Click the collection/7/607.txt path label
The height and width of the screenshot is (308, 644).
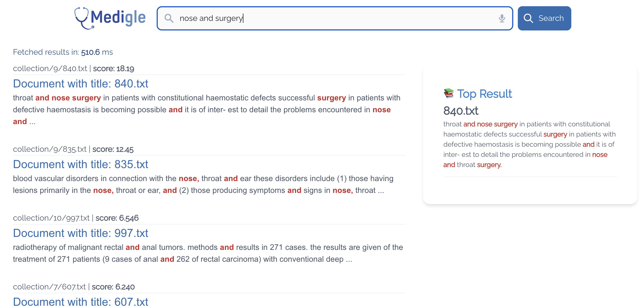click(x=49, y=287)
